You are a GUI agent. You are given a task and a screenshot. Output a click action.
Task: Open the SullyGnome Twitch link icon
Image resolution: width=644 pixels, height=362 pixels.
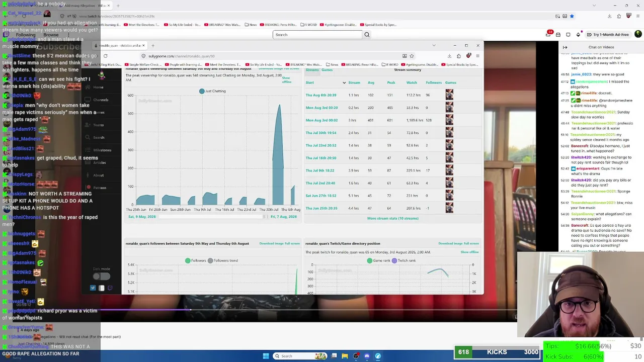[110, 288]
